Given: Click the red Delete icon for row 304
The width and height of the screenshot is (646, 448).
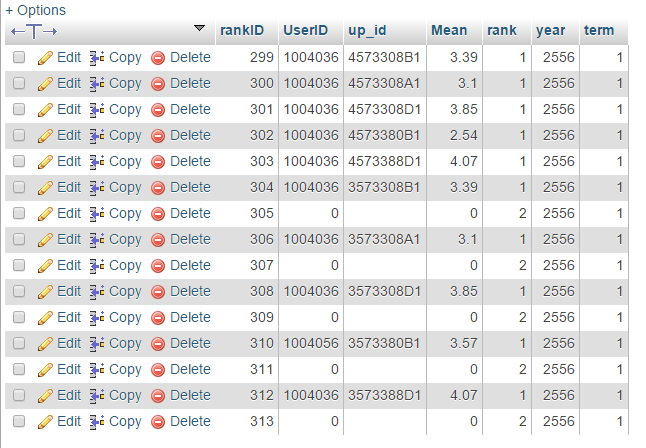Looking at the screenshot, I should tap(158, 188).
